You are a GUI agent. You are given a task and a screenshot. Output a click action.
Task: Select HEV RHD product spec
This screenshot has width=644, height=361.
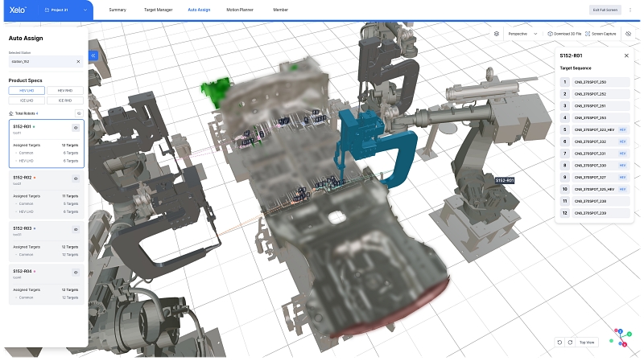[x=65, y=90]
